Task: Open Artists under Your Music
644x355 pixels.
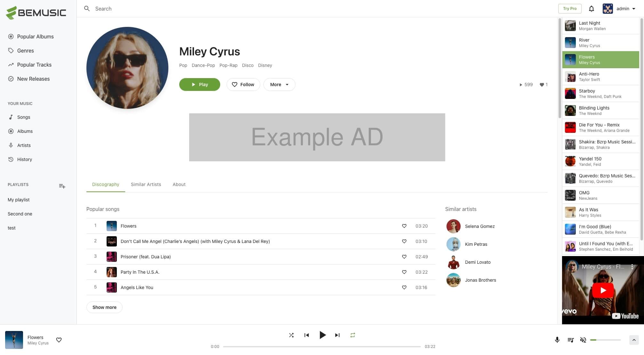Action: pyautogui.click(x=24, y=145)
